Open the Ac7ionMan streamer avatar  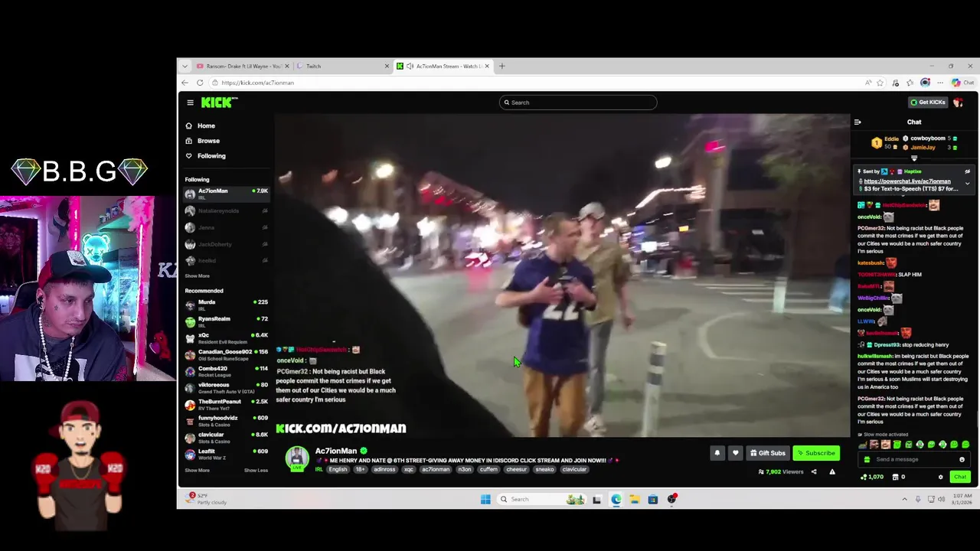[297, 458]
